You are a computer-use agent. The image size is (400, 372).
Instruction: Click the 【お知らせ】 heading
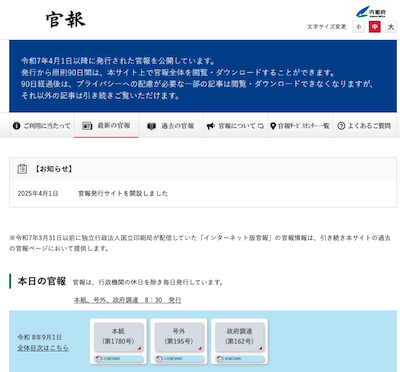coord(54,169)
